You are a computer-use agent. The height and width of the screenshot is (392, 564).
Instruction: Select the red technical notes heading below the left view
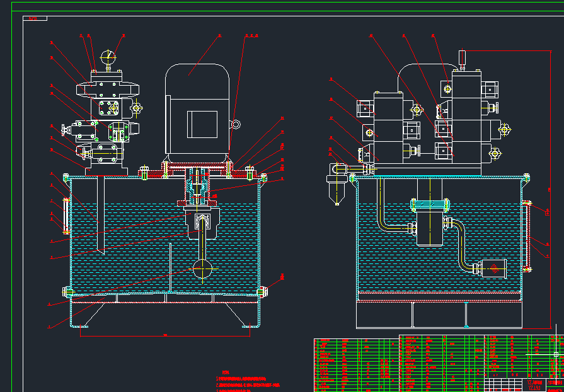click(226, 372)
